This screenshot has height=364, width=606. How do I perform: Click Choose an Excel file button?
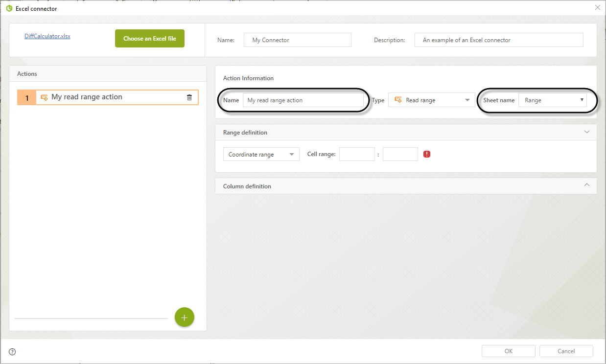149,39
